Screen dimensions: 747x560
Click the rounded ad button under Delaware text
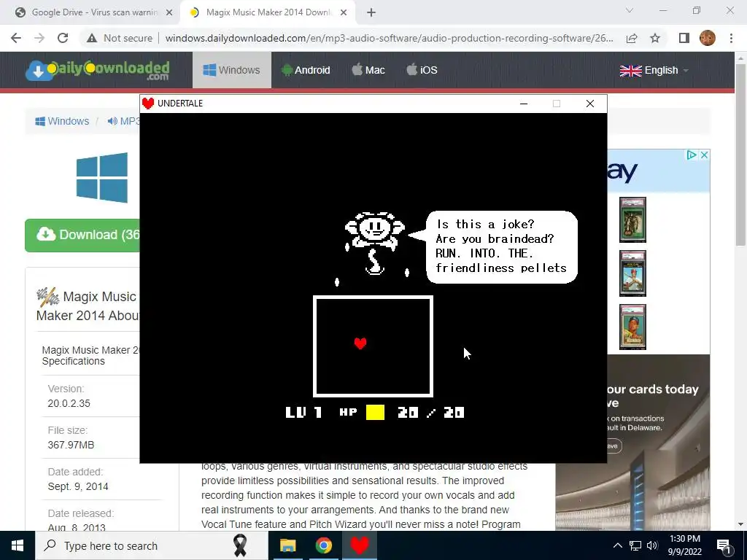(x=614, y=446)
